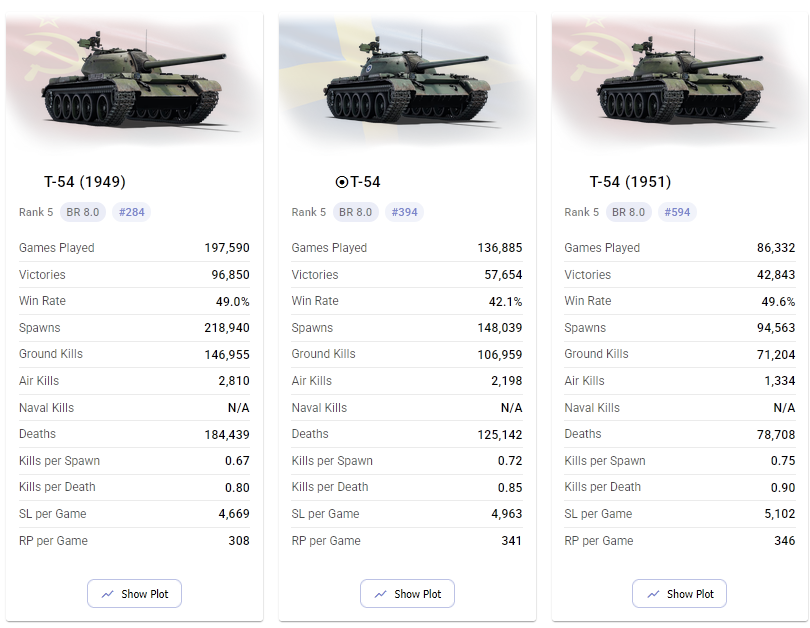
Task: Open the T-54 (1949) title
Action: 85,182
